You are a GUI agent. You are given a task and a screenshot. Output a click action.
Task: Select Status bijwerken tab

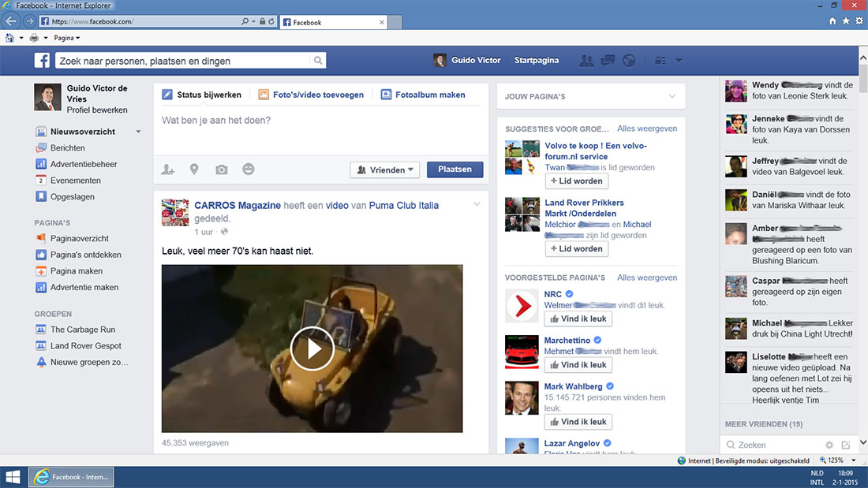[201, 95]
